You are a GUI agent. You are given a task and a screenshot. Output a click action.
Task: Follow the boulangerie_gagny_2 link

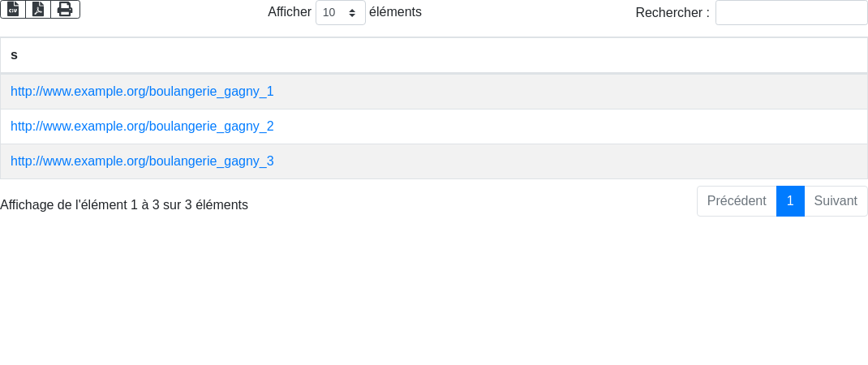pyautogui.click(x=142, y=127)
